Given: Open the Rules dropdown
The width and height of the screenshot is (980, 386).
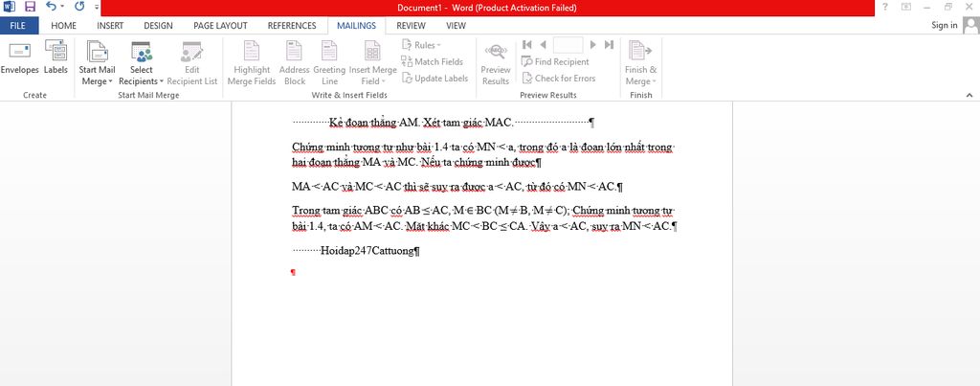Looking at the screenshot, I should (422, 45).
